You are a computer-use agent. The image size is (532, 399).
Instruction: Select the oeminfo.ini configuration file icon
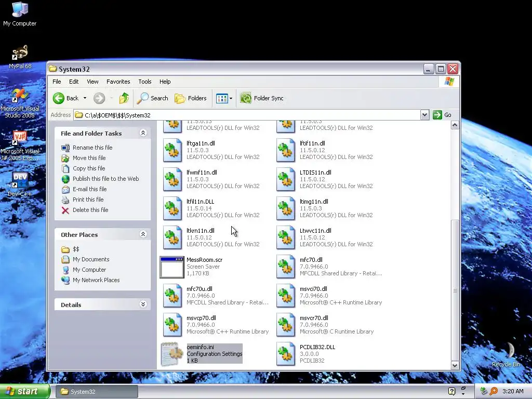pyautogui.click(x=172, y=354)
